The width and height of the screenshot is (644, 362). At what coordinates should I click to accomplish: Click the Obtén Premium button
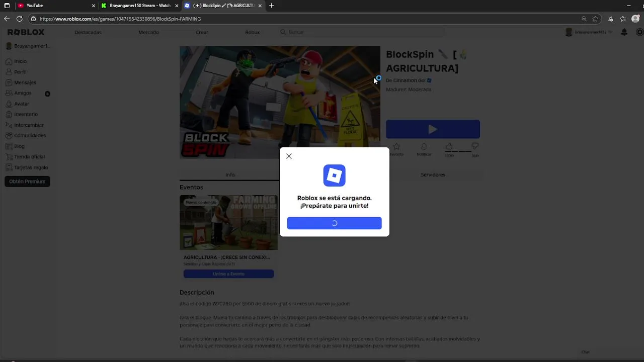point(27,182)
